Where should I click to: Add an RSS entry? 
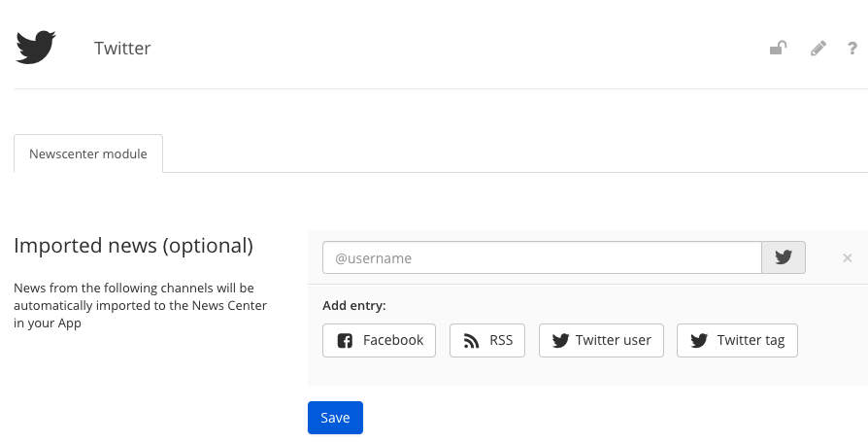(487, 341)
